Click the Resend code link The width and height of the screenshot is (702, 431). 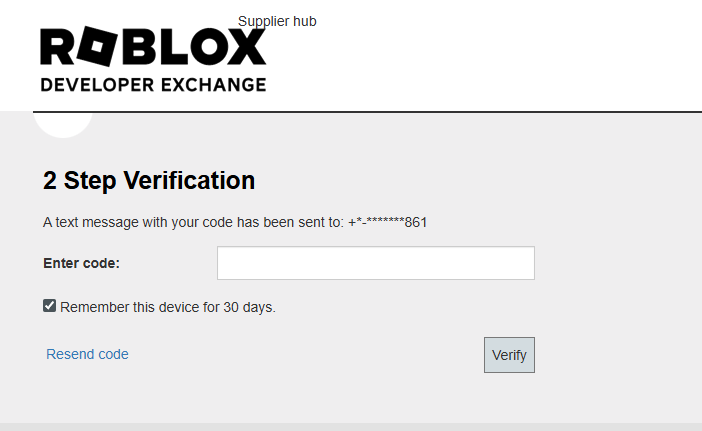[87, 354]
